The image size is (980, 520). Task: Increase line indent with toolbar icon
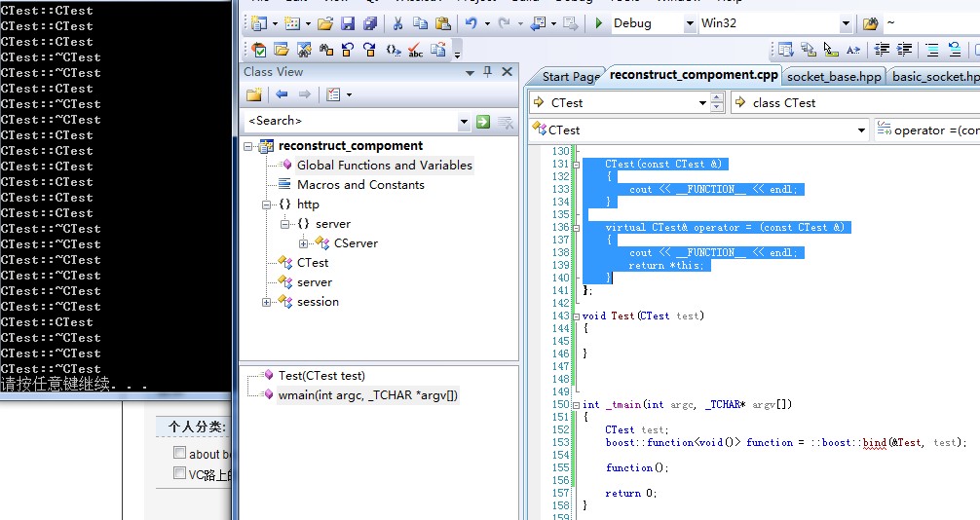point(904,50)
